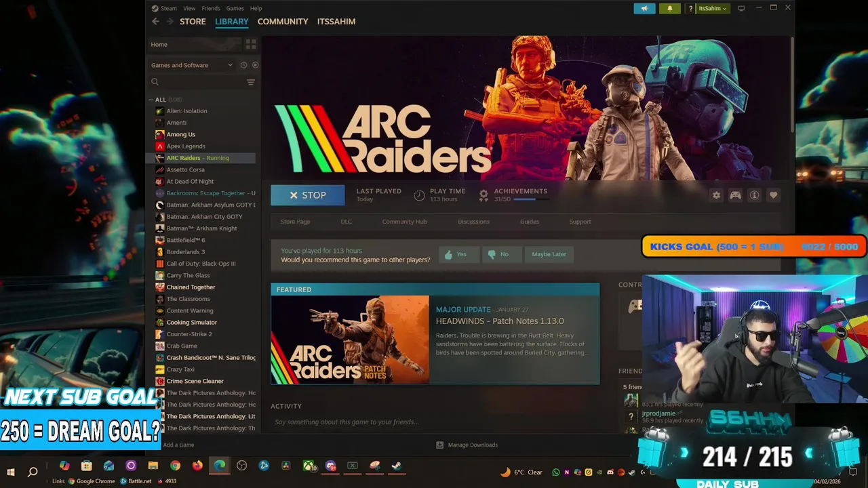Sort library by recent activity clock icon
The width and height of the screenshot is (868, 488).
coord(243,65)
